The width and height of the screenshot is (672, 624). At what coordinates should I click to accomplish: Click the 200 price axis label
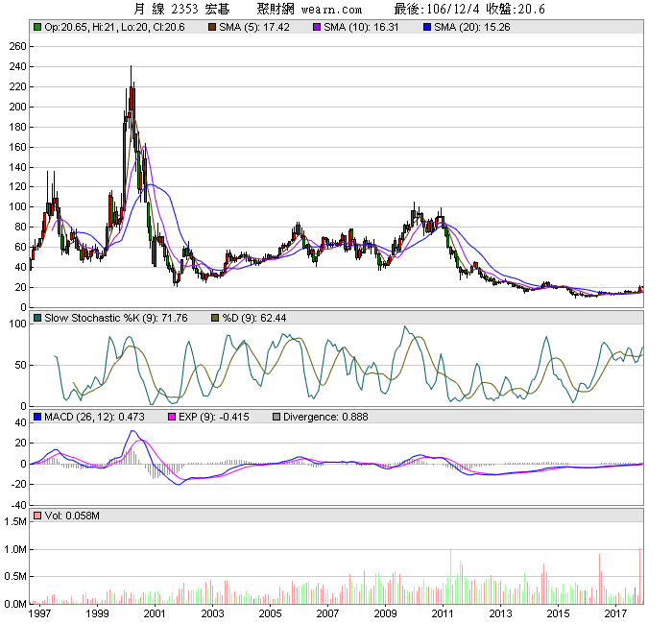point(17,107)
